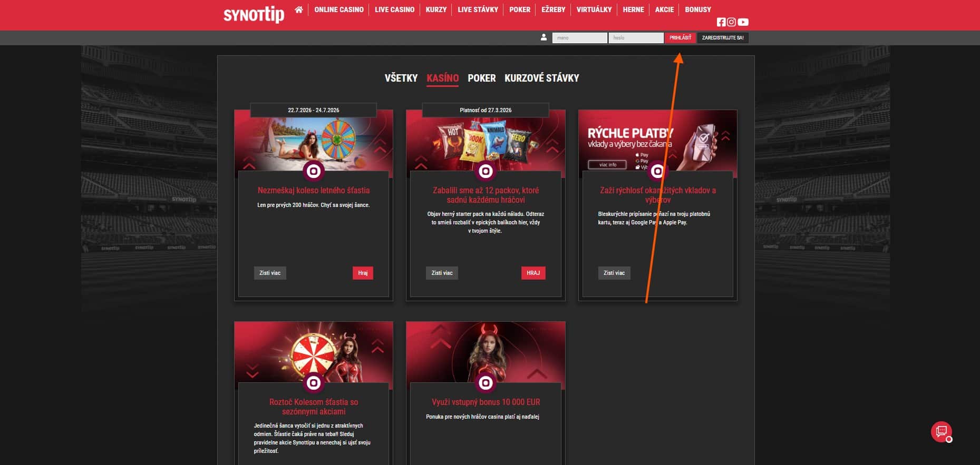Click viac info on Rýchle platby banner

tap(607, 165)
